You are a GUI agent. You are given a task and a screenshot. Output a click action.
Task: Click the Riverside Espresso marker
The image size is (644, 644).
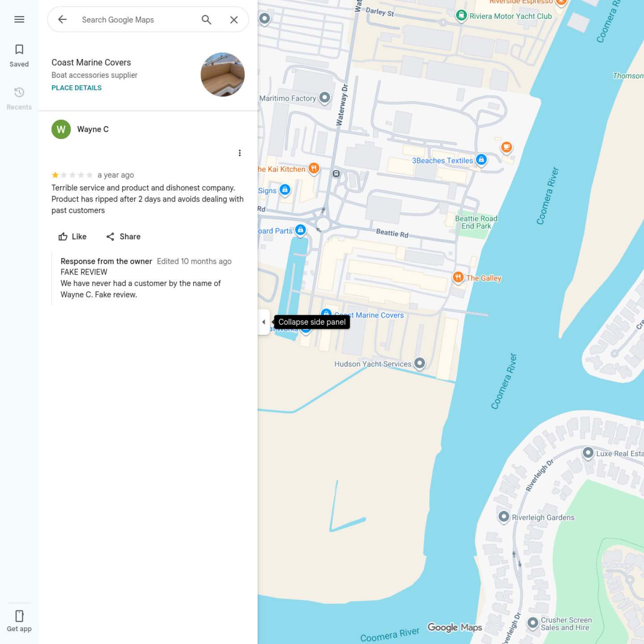pos(562,2)
